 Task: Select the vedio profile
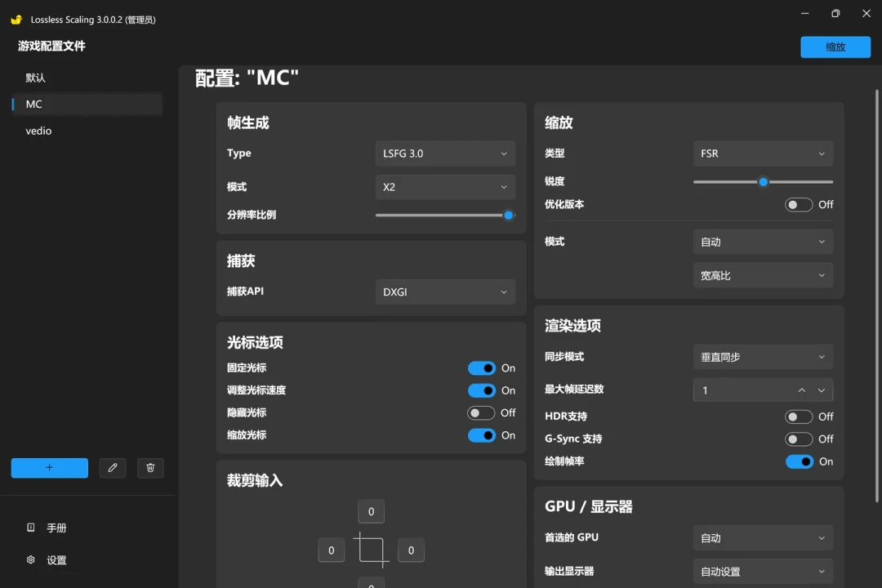click(x=87, y=131)
